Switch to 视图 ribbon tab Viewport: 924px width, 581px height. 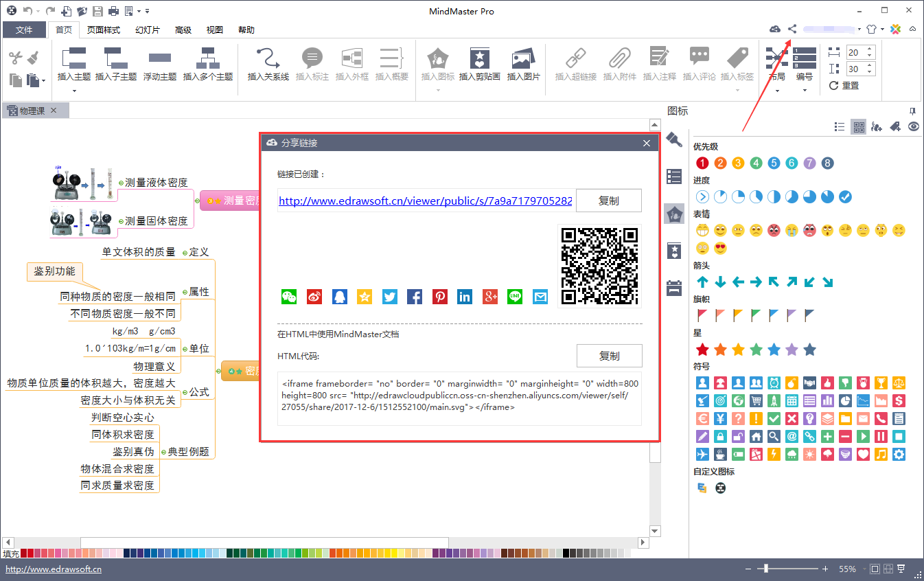click(215, 30)
